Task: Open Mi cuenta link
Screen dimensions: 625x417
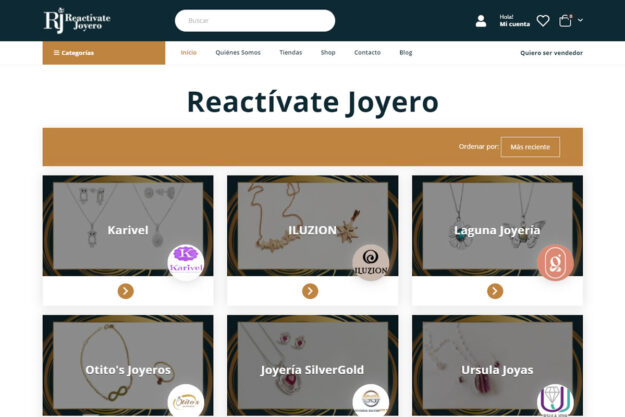Action: (515, 24)
